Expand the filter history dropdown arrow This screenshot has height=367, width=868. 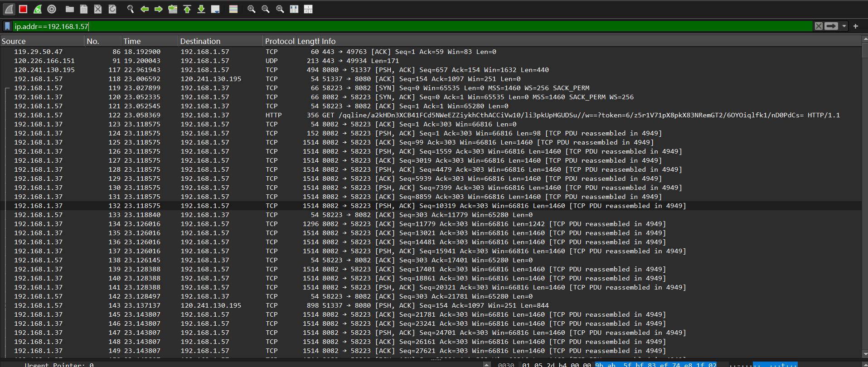[x=844, y=26]
